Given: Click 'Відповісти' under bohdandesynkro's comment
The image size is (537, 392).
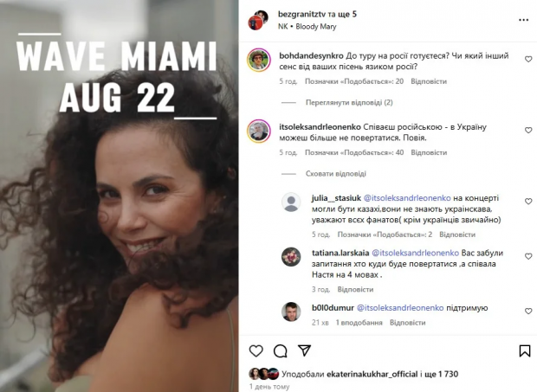Looking at the screenshot, I should [429, 81].
